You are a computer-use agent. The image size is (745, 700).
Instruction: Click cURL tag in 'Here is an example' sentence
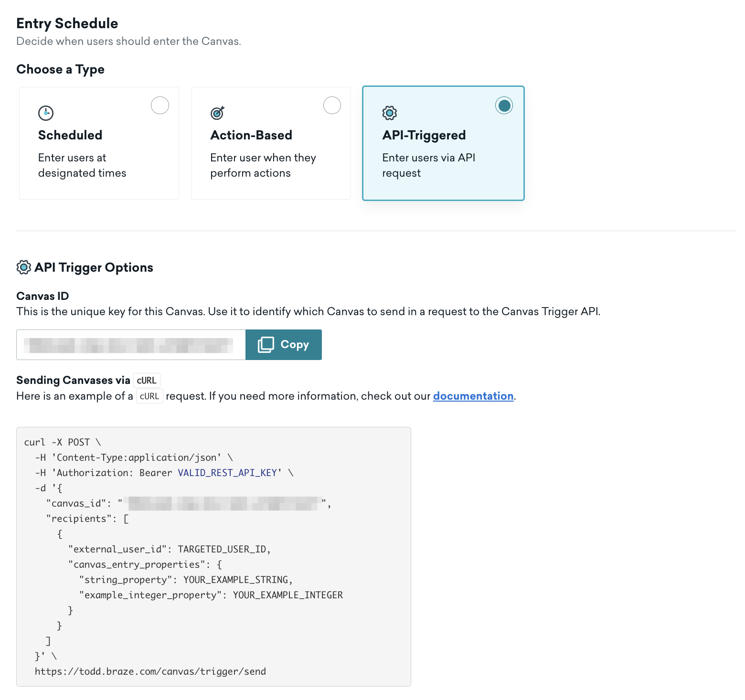pos(149,396)
